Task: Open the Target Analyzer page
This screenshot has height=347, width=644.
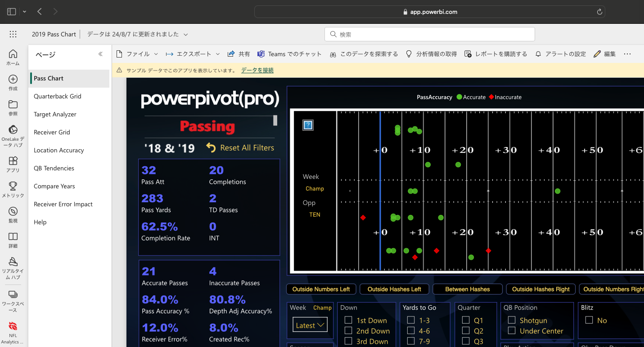Action: (70, 114)
